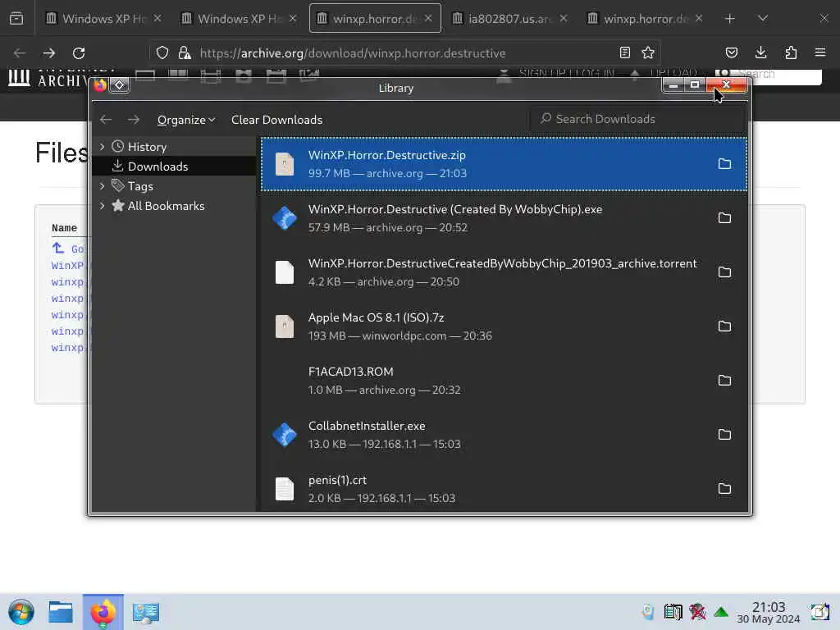Open folder for F1ACAD13.ROM download
This screenshot has width=840, height=630.
pyautogui.click(x=724, y=381)
